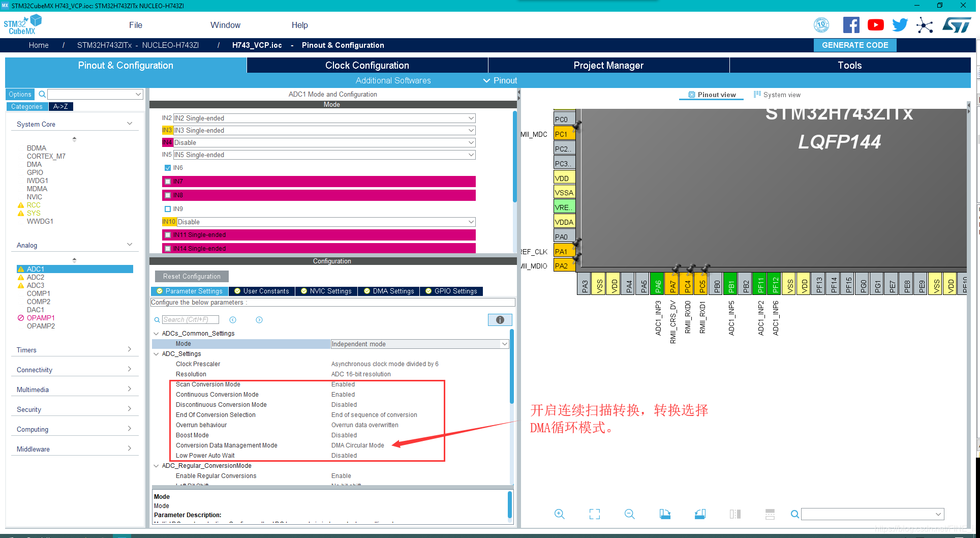Enable the IN9 checkbox
The width and height of the screenshot is (980, 538).
[x=168, y=209]
